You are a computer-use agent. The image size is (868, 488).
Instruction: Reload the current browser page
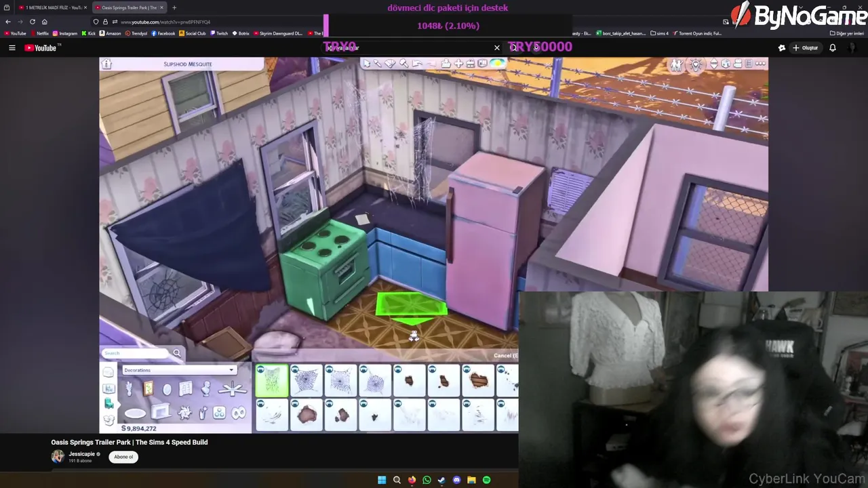[x=32, y=22]
